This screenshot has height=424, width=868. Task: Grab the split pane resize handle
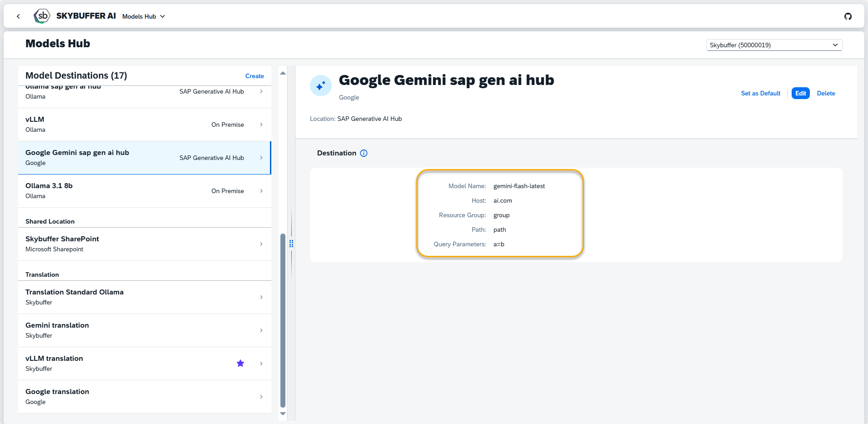291,244
